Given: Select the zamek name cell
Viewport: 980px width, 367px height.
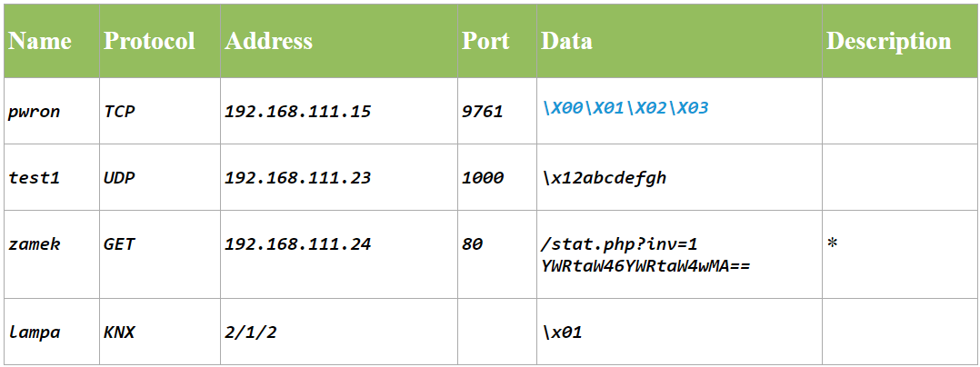Looking at the screenshot, I should point(34,244).
